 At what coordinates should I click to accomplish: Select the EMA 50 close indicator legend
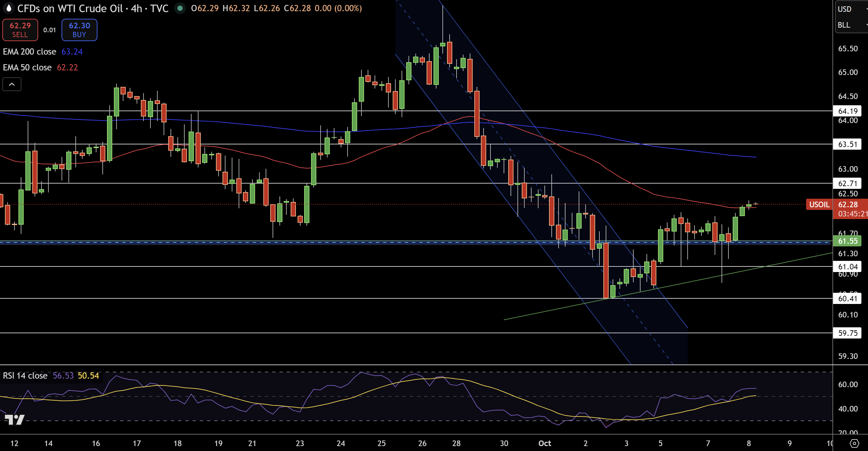[x=27, y=67]
